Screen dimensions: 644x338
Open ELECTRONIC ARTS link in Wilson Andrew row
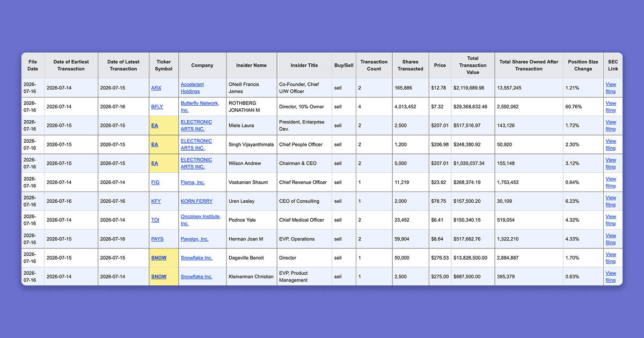(x=196, y=163)
